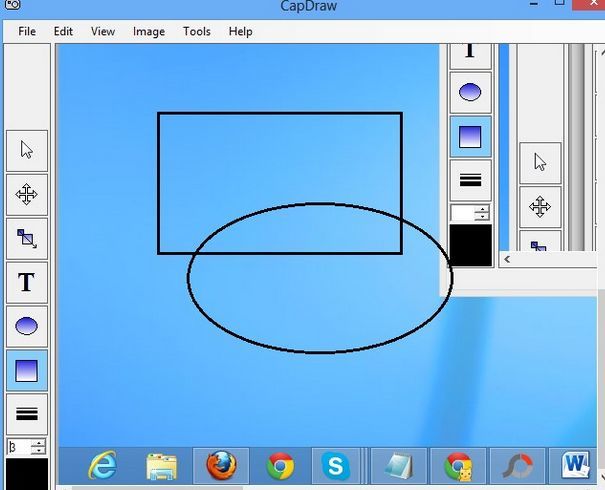605x490 pixels.
Task: Select the rectangle tool in left toolbar
Action: [x=27, y=371]
